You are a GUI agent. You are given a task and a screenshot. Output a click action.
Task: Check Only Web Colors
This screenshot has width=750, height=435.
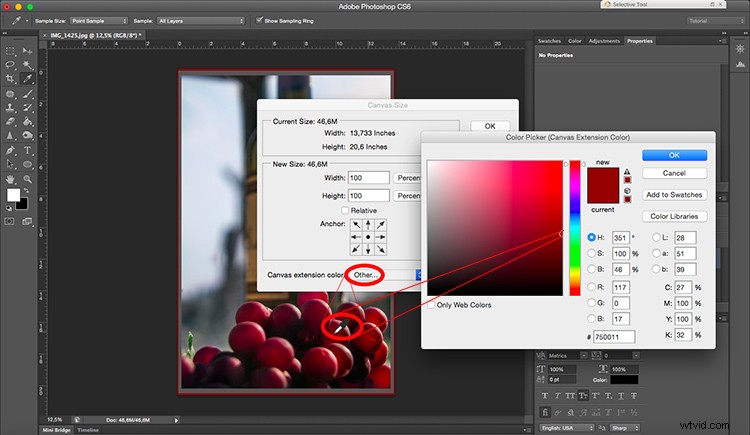431,305
